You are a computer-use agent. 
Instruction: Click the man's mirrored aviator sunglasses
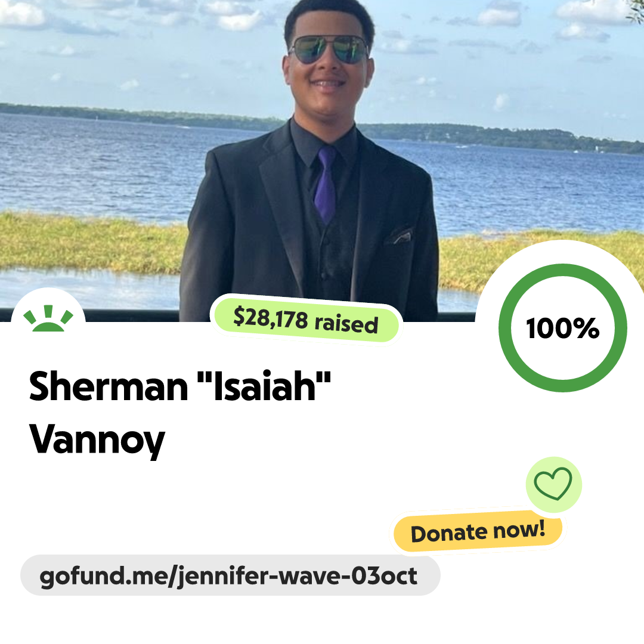(x=329, y=49)
